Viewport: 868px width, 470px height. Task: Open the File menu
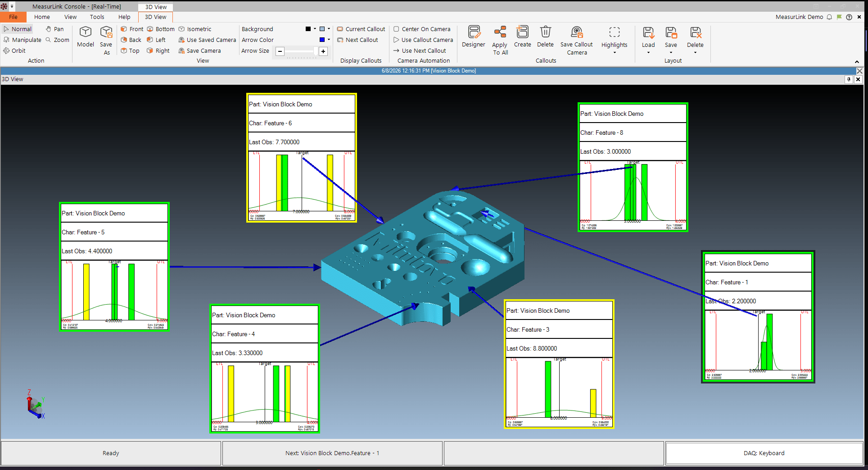(x=14, y=17)
